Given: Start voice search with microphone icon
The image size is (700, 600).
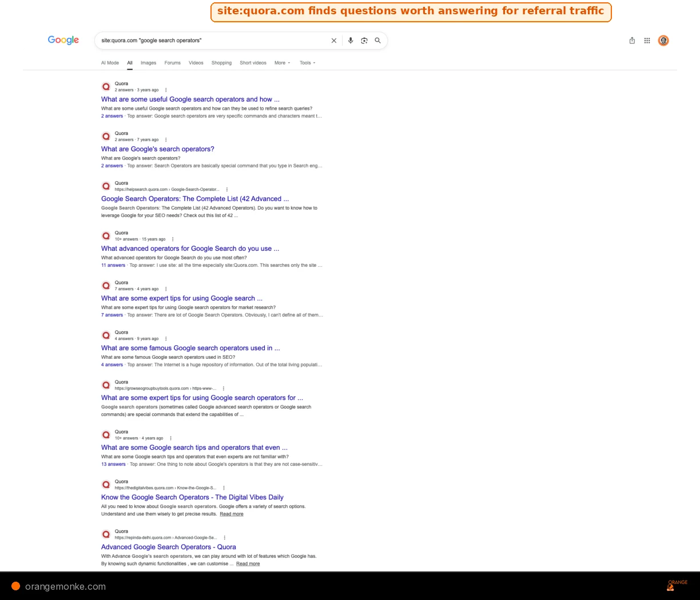Looking at the screenshot, I should pos(351,41).
